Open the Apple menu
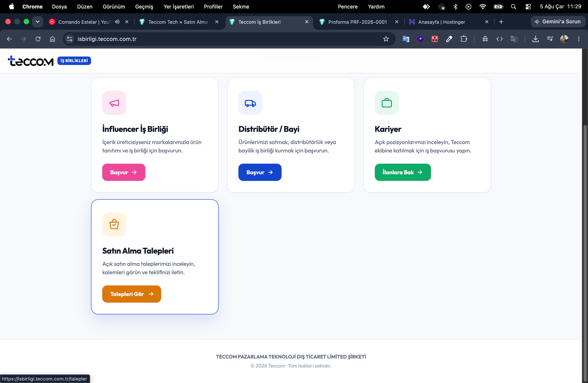 (12, 7)
